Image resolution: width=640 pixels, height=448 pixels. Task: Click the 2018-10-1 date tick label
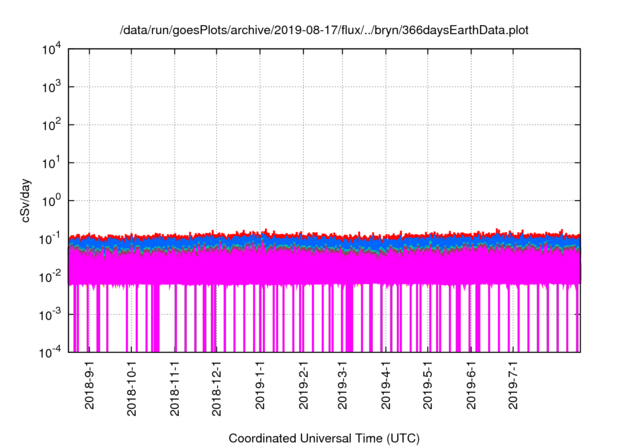[131, 388]
